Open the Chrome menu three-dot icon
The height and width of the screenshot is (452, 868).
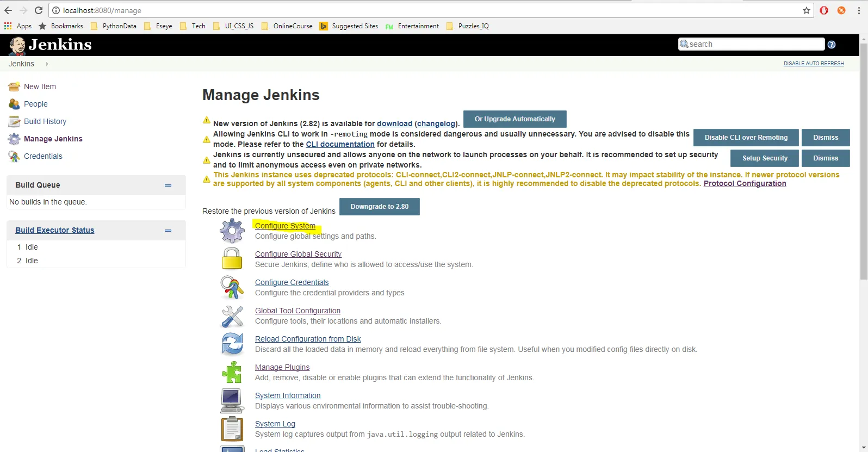[859, 10]
